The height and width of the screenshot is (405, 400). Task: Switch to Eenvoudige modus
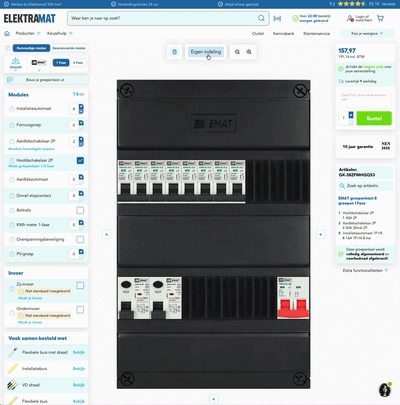pos(32,48)
